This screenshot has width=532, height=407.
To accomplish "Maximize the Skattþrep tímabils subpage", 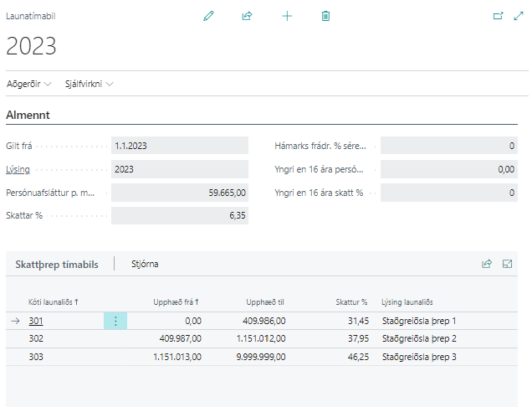I will (507, 264).
